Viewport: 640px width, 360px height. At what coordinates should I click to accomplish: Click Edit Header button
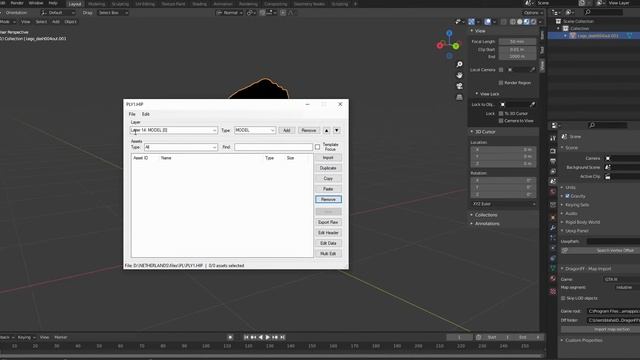pos(328,233)
